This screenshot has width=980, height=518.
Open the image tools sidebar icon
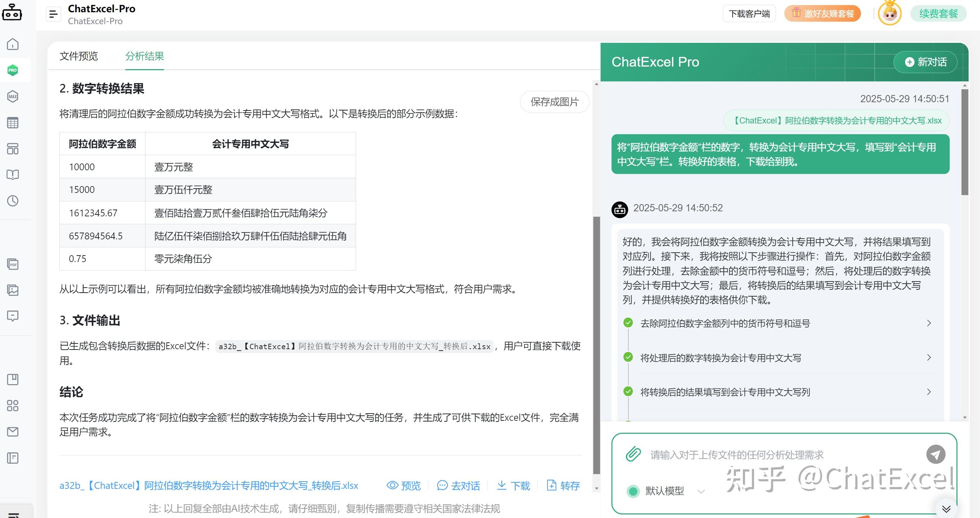(13, 290)
